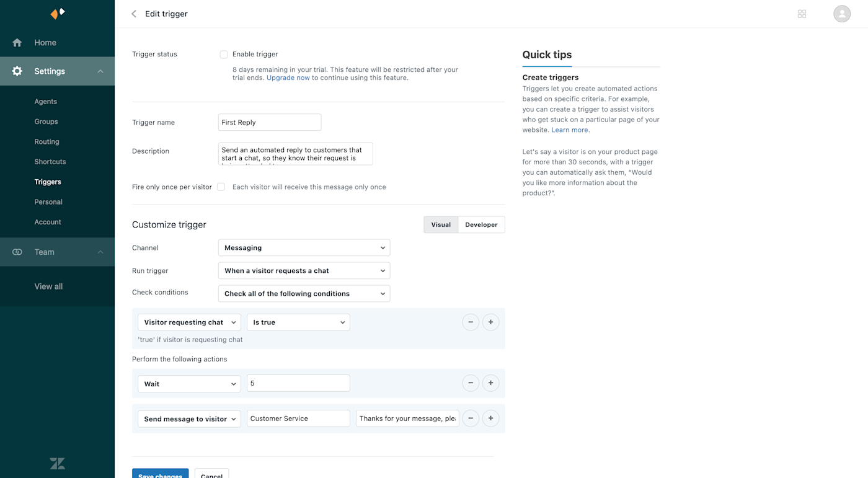Click the Cancel button
The height and width of the screenshot is (478, 868).
pyautogui.click(x=211, y=474)
